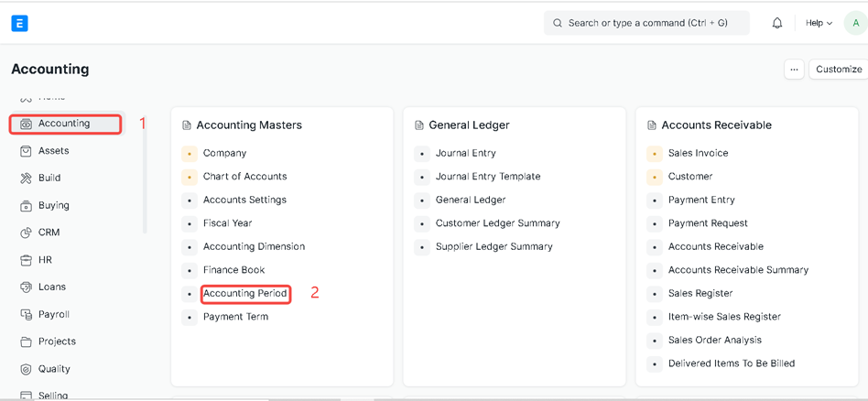Click the ERPNext logo icon
The height and width of the screenshot is (401, 868).
pyautogui.click(x=19, y=23)
